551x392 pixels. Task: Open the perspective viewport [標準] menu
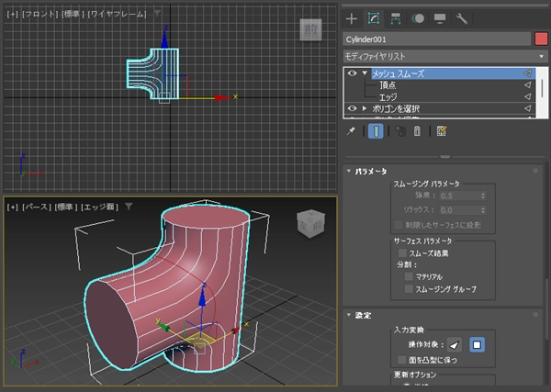pyautogui.click(x=66, y=207)
